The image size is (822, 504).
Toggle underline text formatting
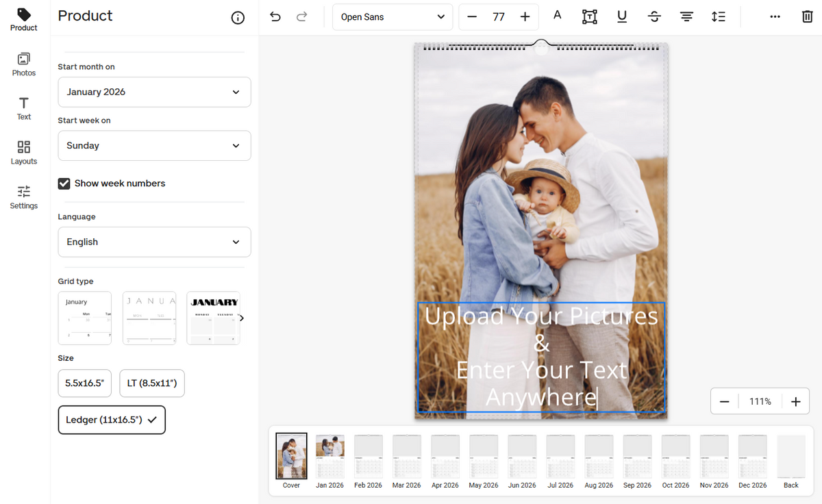point(621,17)
